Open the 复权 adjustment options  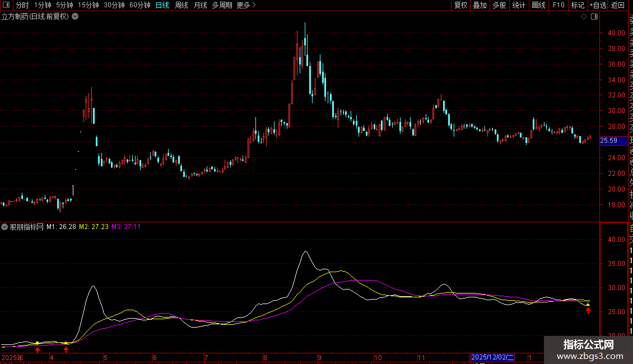click(x=460, y=5)
